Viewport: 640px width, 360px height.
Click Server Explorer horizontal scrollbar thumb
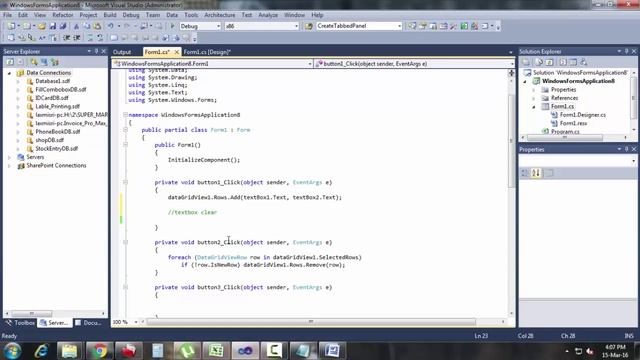coord(31,313)
